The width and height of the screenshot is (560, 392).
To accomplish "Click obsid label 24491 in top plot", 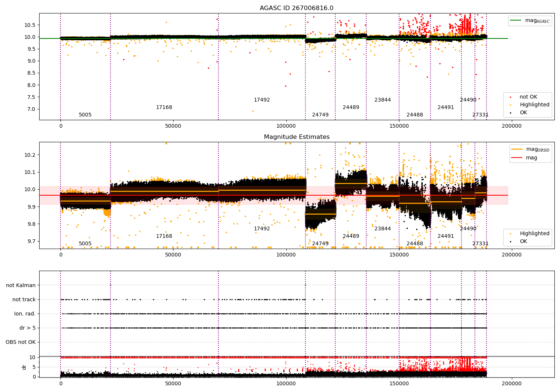I will [446, 107].
